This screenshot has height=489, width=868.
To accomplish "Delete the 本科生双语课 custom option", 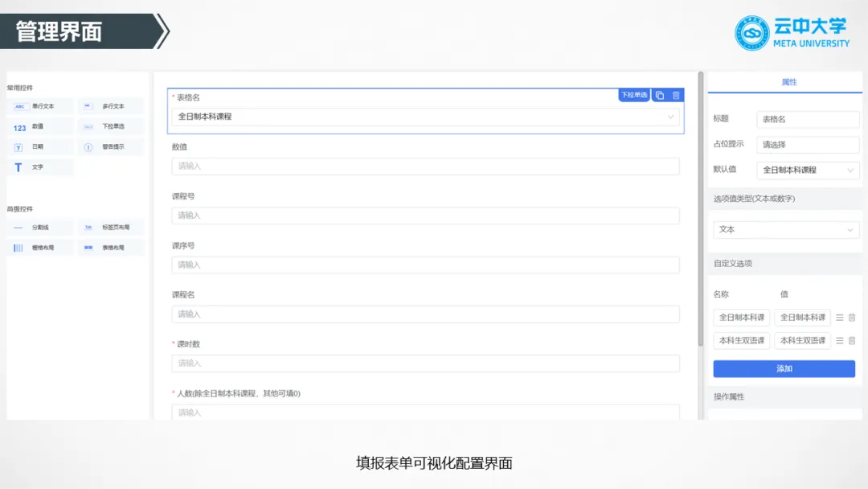I will click(x=852, y=340).
